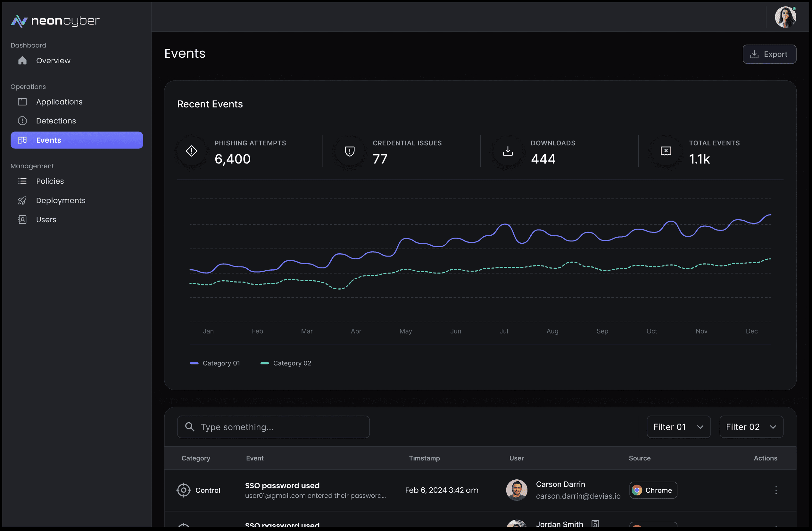
Task: Expand the Filter 01 dropdown
Action: pyautogui.click(x=678, y=426)
